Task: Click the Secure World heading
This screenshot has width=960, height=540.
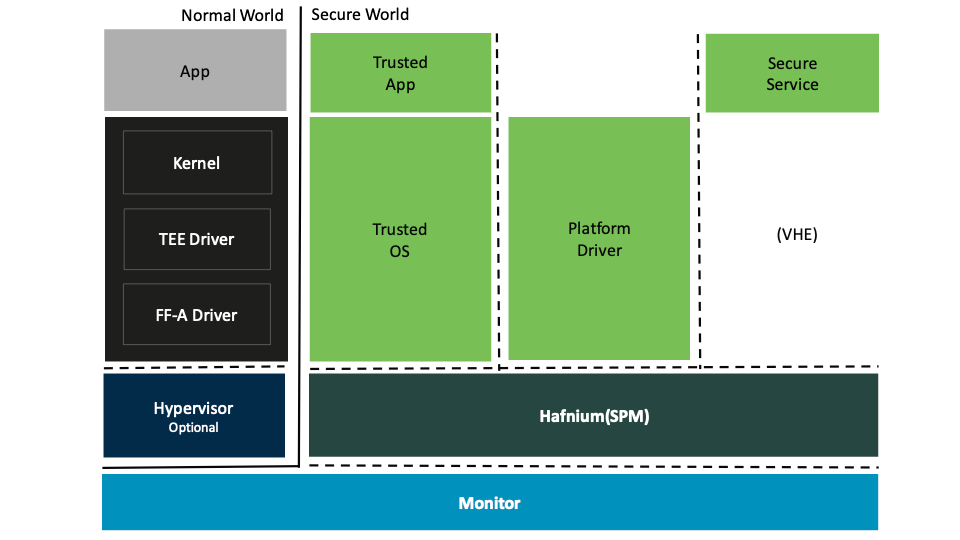Action: (x=360, y=14)
